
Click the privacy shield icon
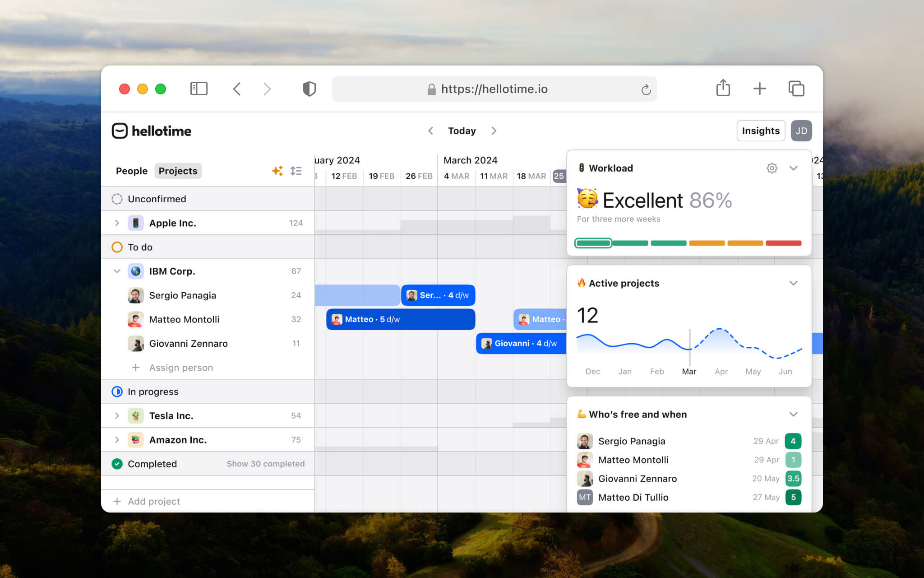click(309, 89)
